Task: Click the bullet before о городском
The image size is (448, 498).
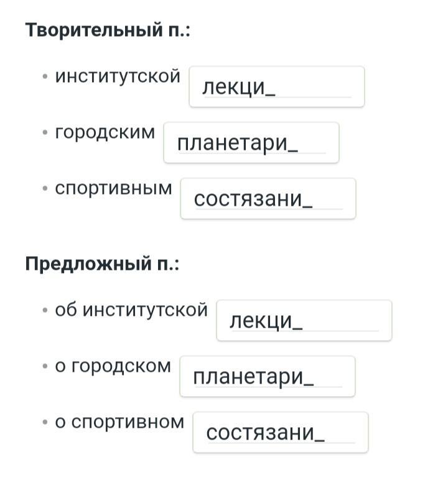Action: [x=45, y=366]
